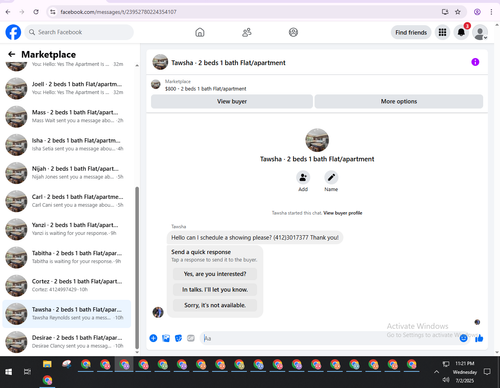Click the $800 listing Marketplace link
Viewport: 500px width, 388px height.
tap(205, 85)
